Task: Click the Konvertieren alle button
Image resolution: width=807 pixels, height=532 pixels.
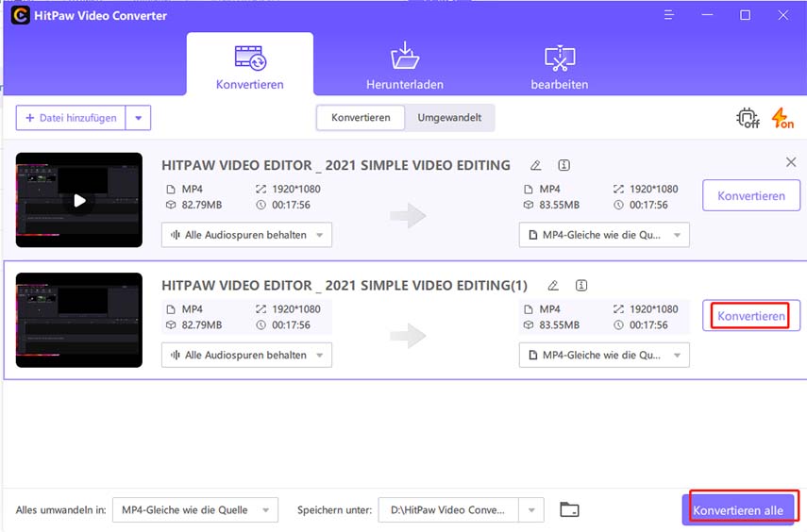Action: 739,510
